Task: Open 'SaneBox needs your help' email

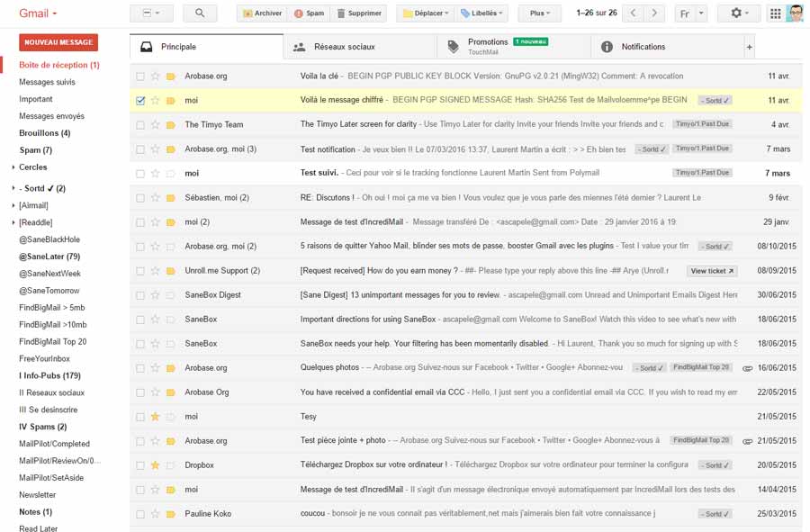Action: (x=466, y=344)
